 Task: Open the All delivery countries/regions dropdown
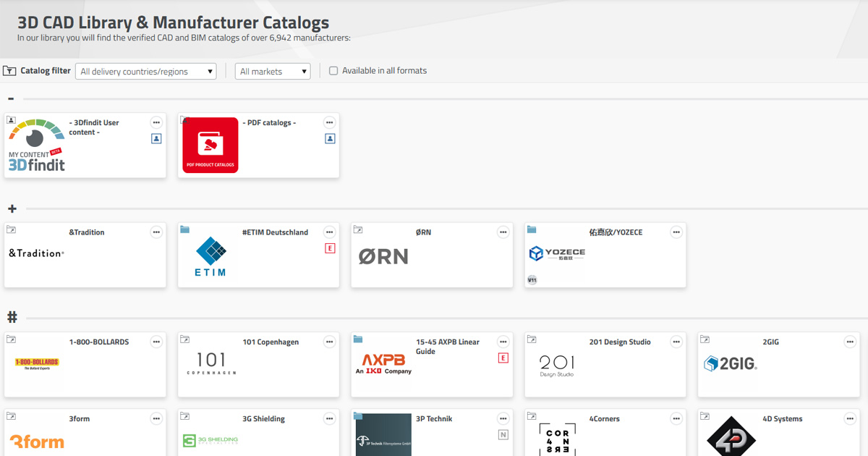pyautogui.click(x=145, y=71)
